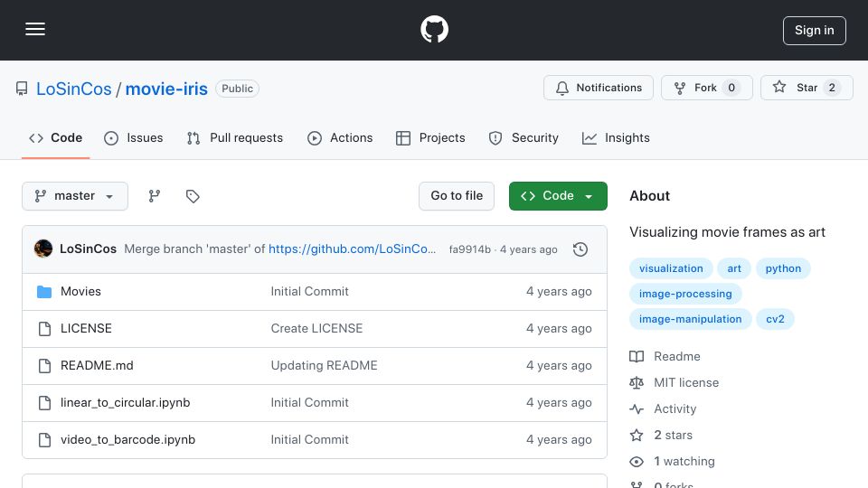The image size is (868, 488).
Task: Open the Updating README commit message
Action: pos(324,366)
